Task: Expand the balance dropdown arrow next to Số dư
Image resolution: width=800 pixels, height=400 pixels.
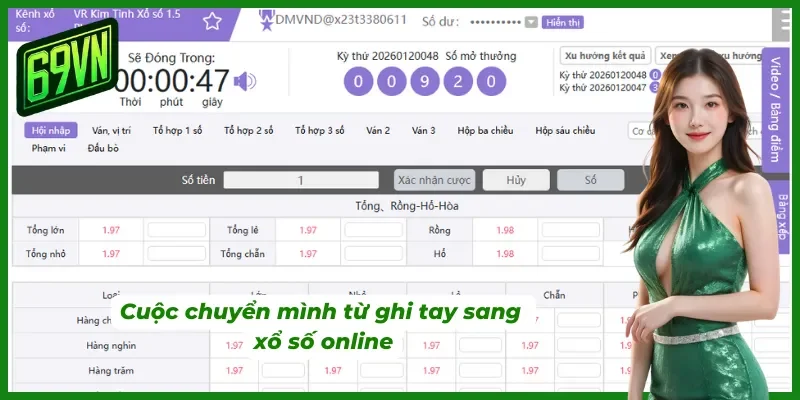Action: [531, 22]
